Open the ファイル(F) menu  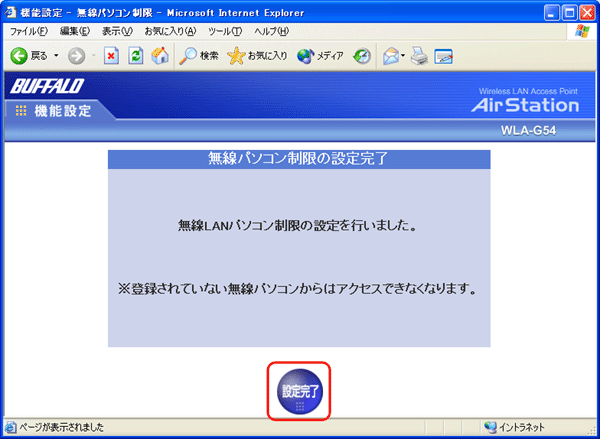pyautogui.click(x=28, y=32)
